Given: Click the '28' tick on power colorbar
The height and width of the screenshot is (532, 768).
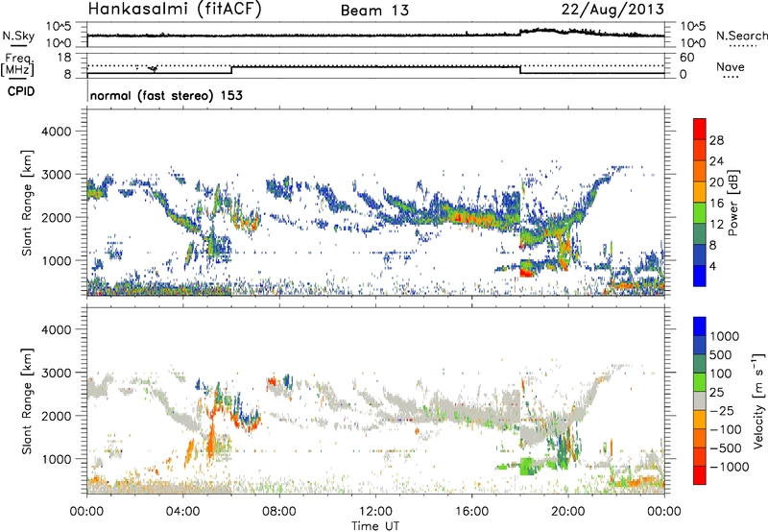Looking at the screenshot, I should click(716, 140).
